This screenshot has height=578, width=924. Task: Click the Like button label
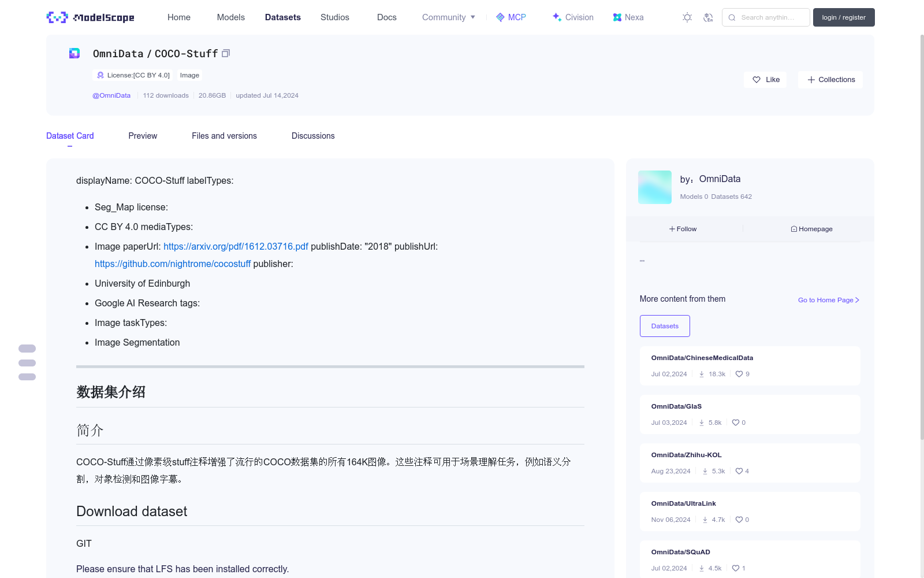[x=773, y=80]
